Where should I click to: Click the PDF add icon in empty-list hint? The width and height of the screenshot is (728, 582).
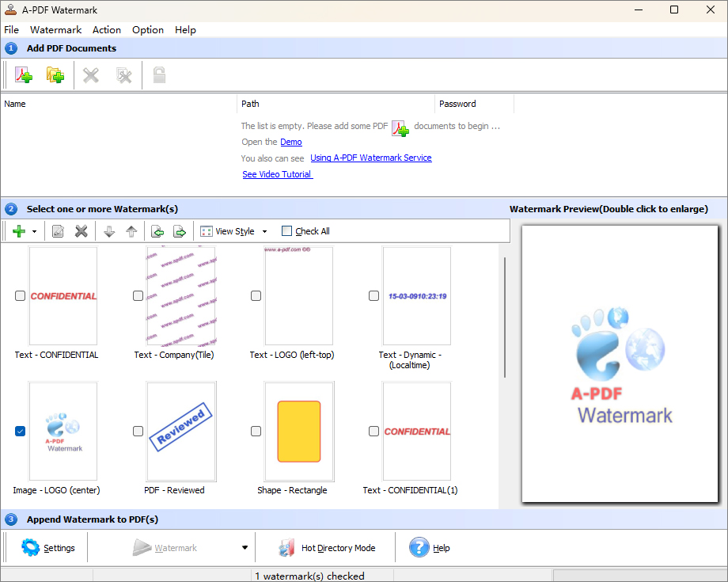pyautogui.click(x=400, y=128)
